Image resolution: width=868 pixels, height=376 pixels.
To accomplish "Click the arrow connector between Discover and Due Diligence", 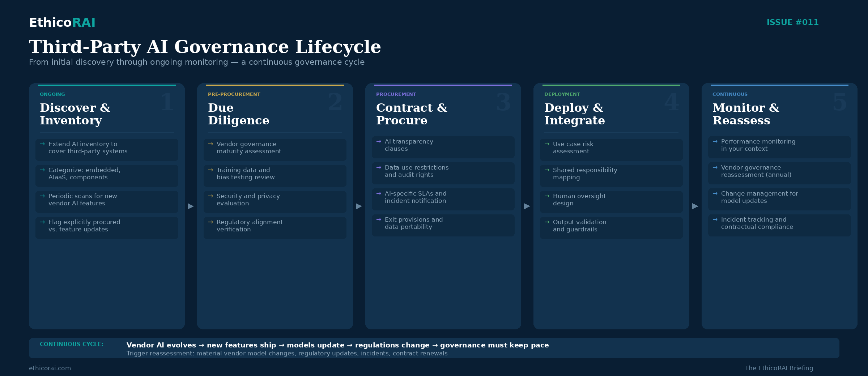I will tap(191, 206).
